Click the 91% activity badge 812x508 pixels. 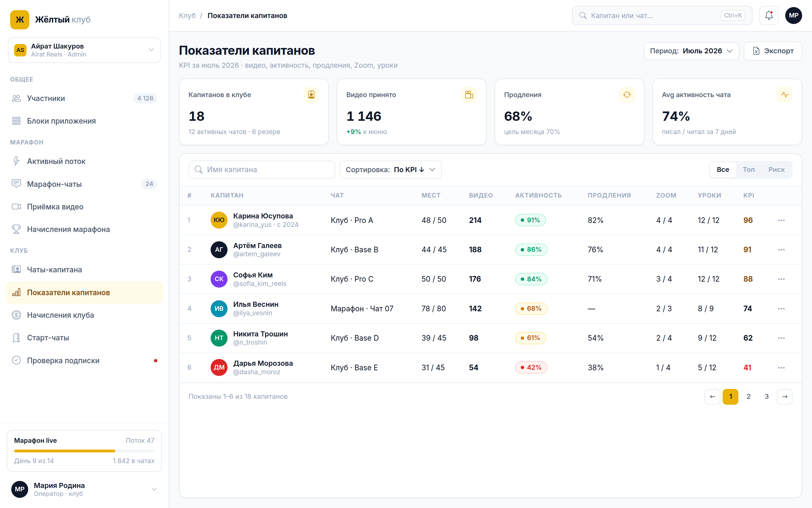530,220
